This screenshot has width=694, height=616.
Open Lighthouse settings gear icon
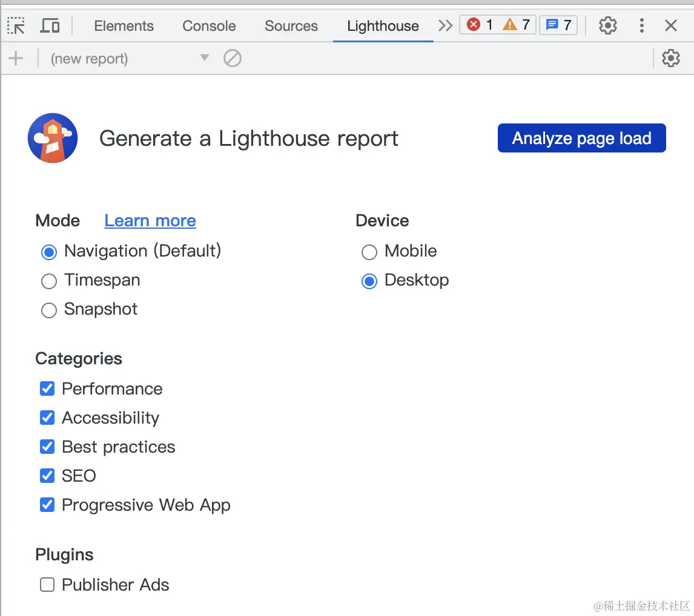click(671, 58)
